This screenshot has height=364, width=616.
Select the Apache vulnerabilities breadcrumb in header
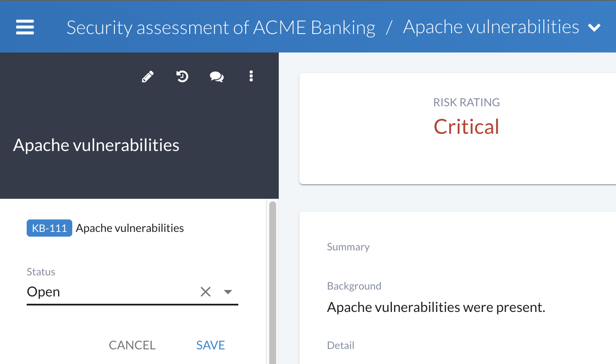(x=491, y=27)
